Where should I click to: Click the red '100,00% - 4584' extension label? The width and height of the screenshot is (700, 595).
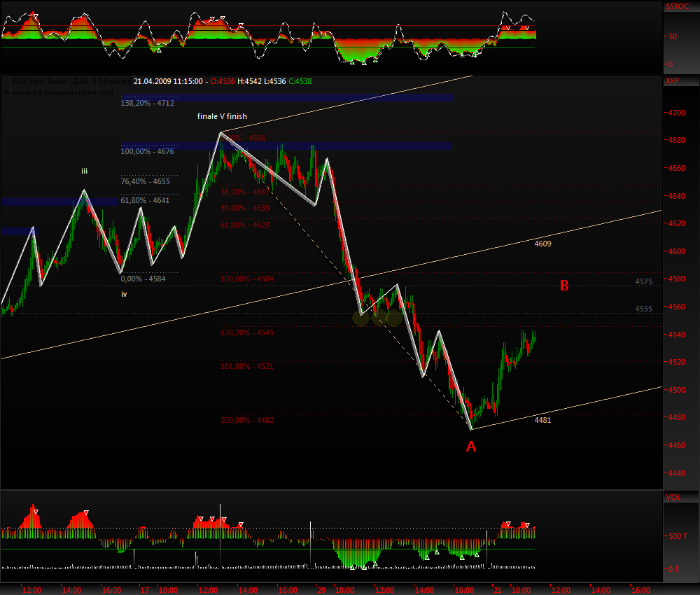pos(247,279)
